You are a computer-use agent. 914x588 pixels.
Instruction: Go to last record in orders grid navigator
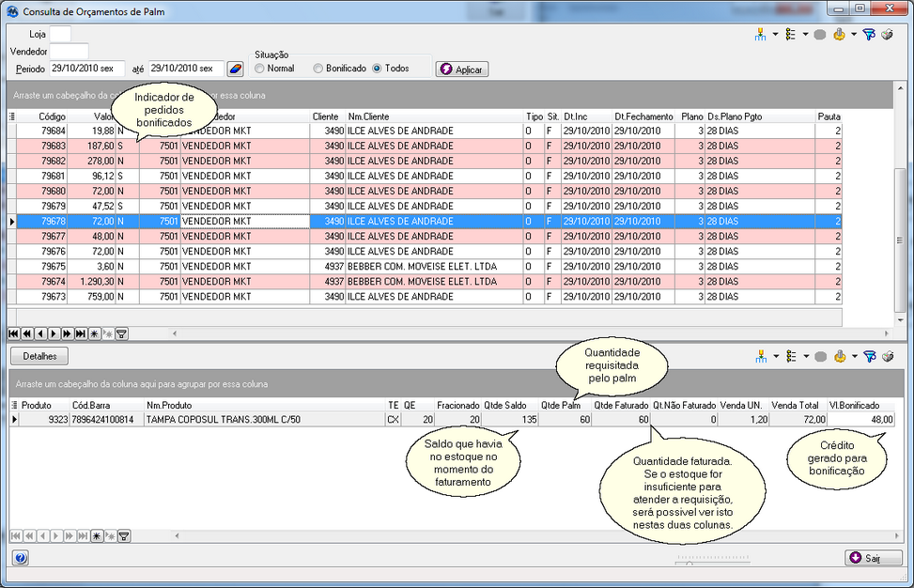(x=81, y=333)
